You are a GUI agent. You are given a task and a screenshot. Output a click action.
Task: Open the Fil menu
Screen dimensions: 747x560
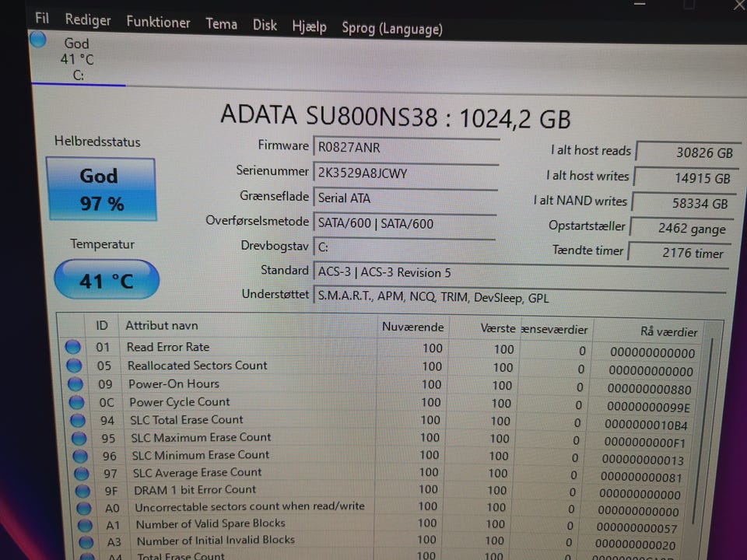pos(42,18)
